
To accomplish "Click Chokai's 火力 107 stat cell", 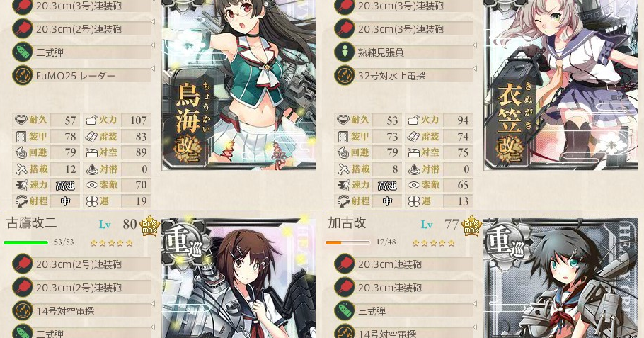I will (117, 120).
